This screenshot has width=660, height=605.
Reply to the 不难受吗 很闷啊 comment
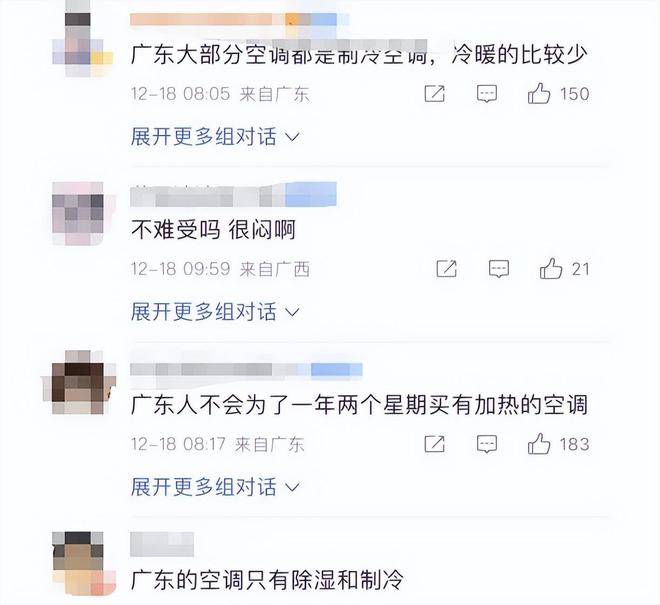click(499, 269)
